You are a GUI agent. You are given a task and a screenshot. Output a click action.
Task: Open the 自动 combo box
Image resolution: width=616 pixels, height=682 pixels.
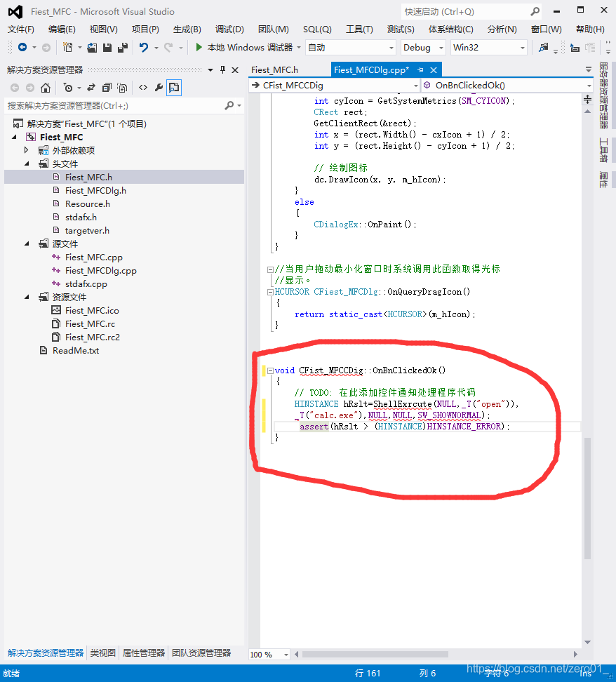351,48
